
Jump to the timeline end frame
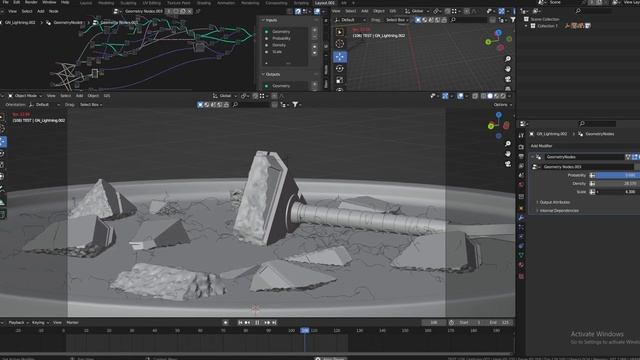point(274,322)
